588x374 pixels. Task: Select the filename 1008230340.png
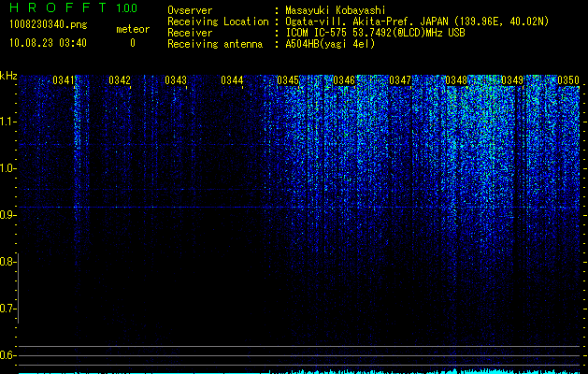pyautogui.click(x=49, y=24)
